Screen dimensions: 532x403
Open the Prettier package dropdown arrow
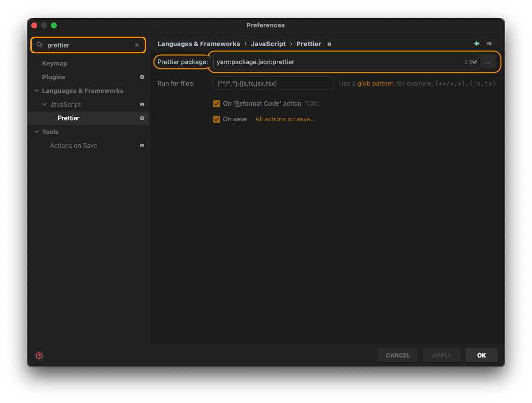(x=474, y=62)
